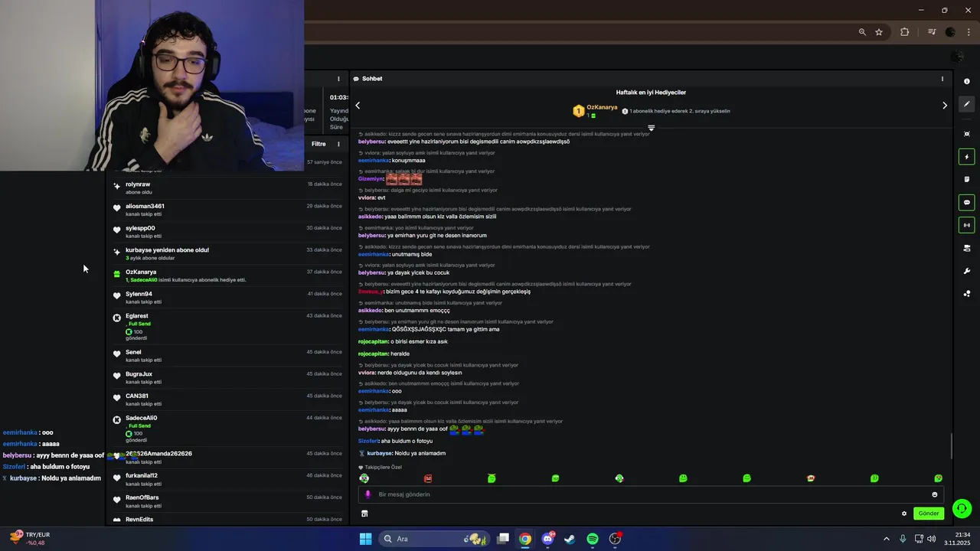Collapse the pinned leaderboard banner
This screenshot has height=551, width=980.
pyautogui.click(x=651, y=128)
